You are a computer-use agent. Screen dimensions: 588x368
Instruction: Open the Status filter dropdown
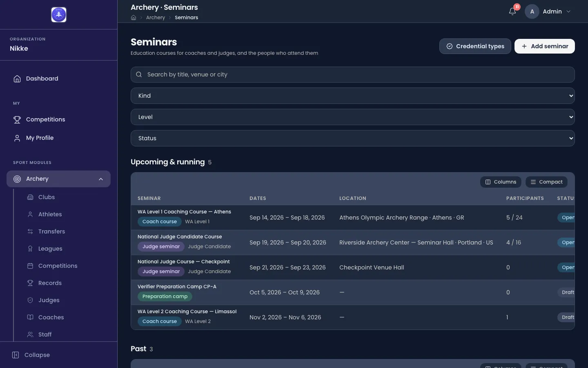353,138
